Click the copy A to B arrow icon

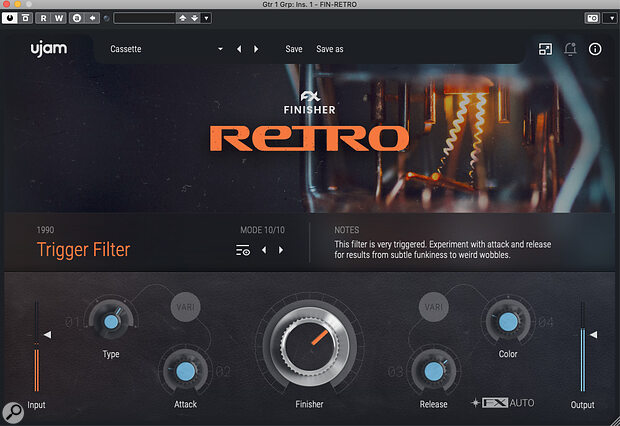coord(92,18)
